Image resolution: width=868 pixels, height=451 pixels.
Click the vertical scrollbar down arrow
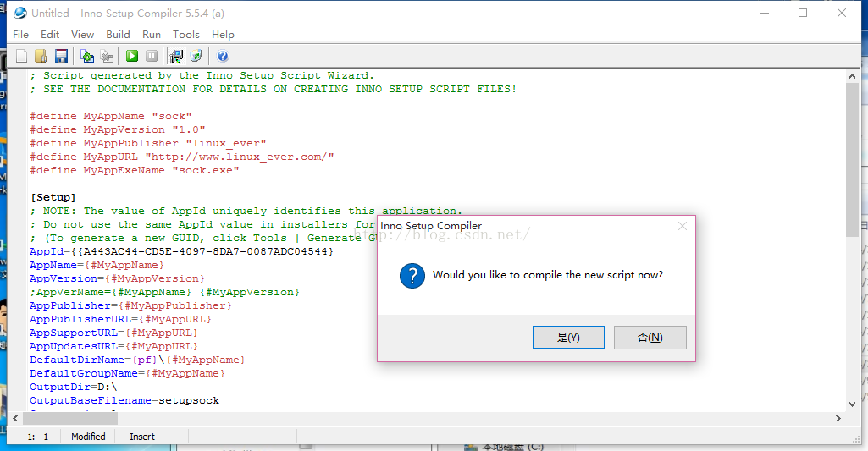852,404
